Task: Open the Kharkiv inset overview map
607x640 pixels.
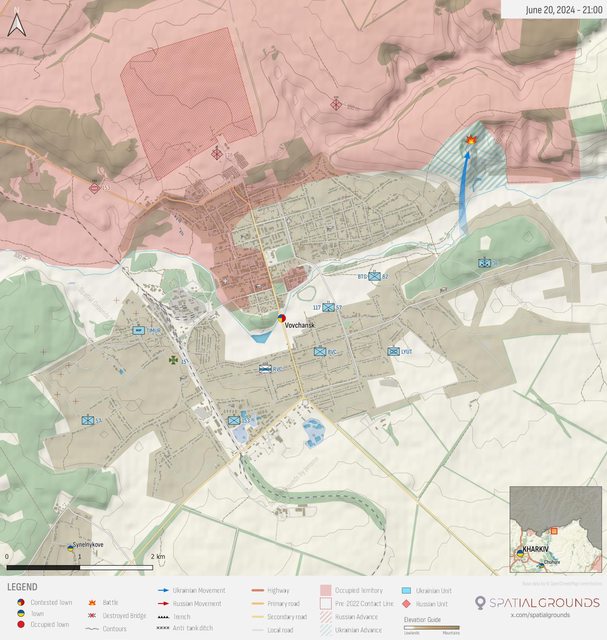Action: click(555, 530)
